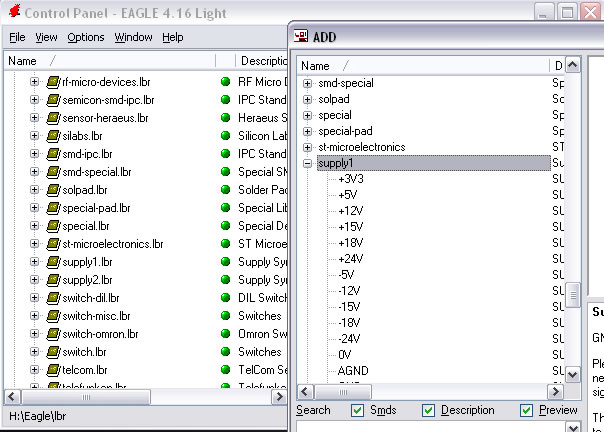Click the supply1.lbr library book icon
The width and height of the screenshot is (604, 432).
(x=53, y=262)
